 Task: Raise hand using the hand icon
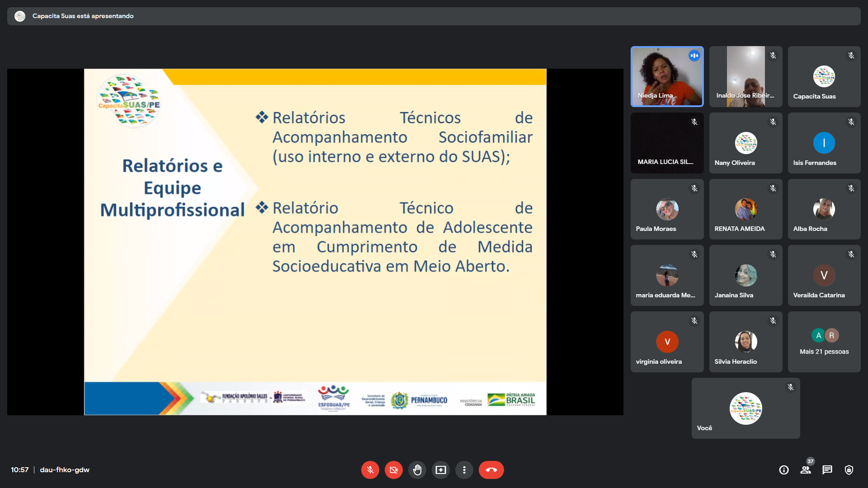417,470
